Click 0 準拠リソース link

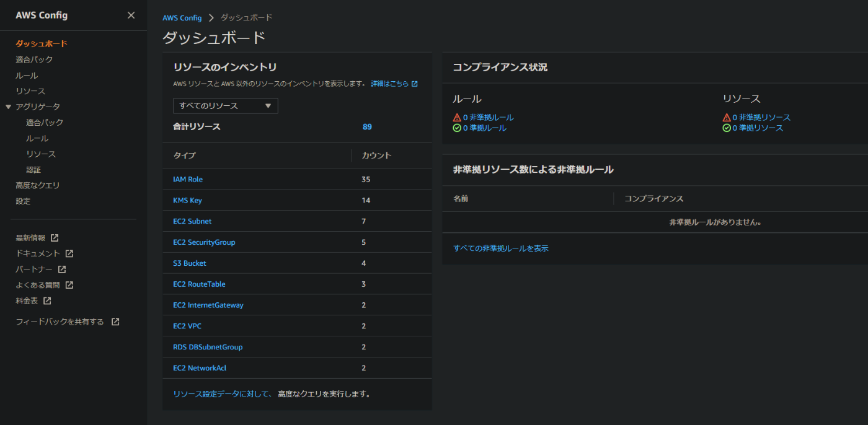758,128
